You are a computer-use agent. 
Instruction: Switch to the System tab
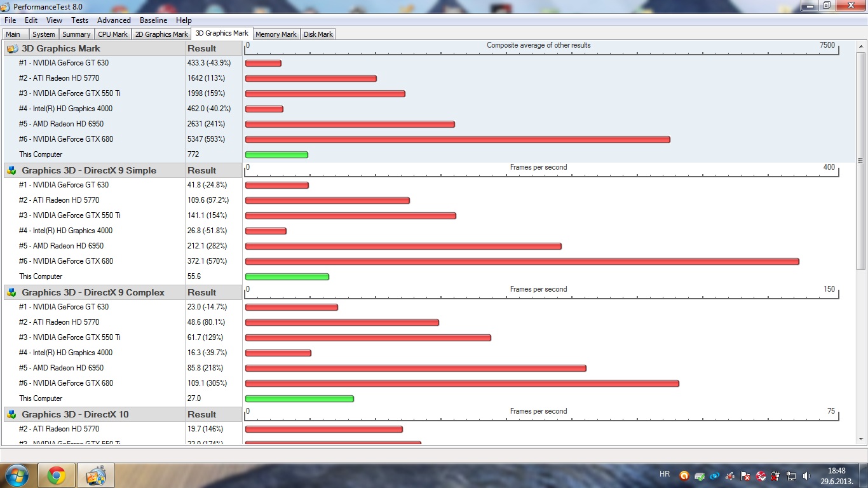[x=44, y=34]
